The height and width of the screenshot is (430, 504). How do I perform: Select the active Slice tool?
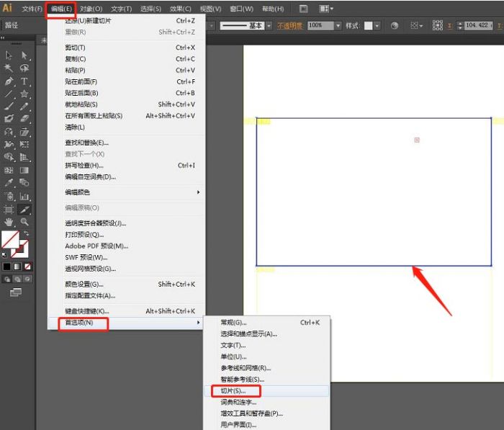[24, 210]
